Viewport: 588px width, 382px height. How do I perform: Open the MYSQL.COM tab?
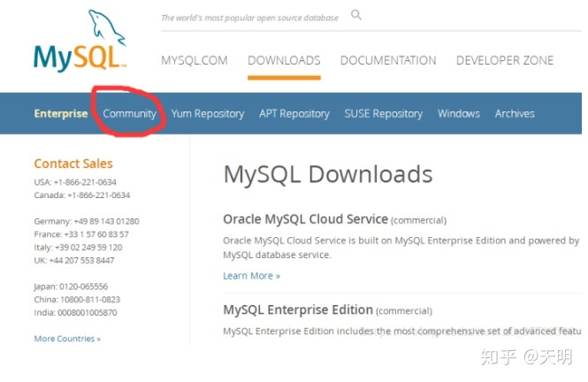(x=195, y=60)
